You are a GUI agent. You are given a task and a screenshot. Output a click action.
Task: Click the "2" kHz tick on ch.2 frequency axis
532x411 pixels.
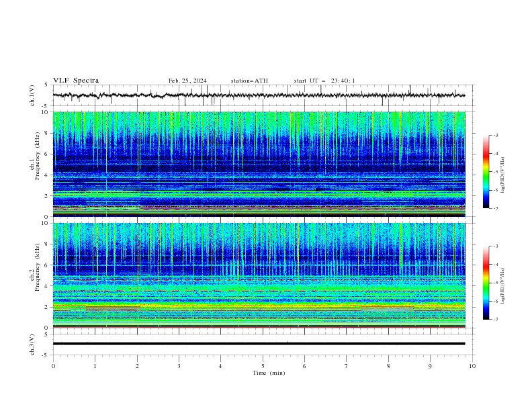[47, 307]
